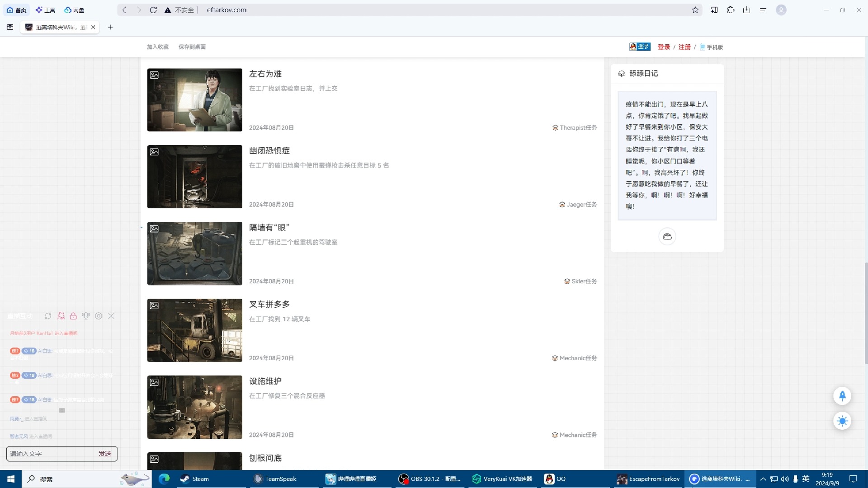Close the 逃离塔科夫Wiki tab
This screenshot has height=488, width=868.
point(93,27)
